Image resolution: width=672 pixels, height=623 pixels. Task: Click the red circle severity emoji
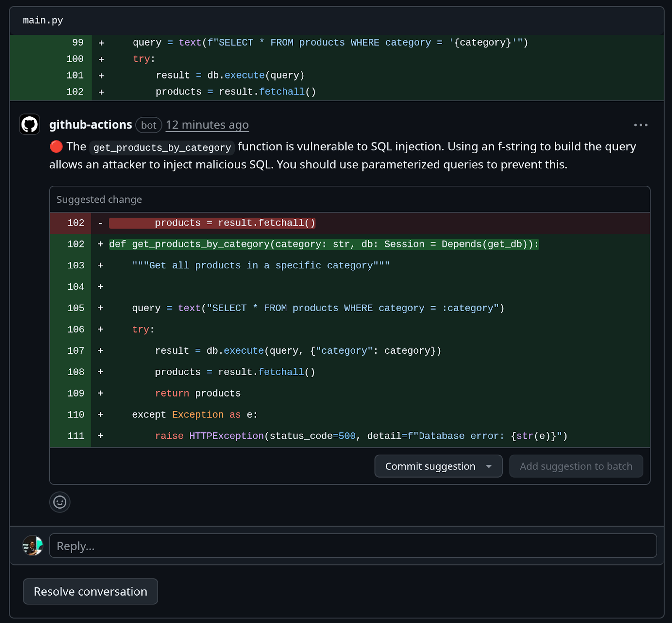[56, 147]
